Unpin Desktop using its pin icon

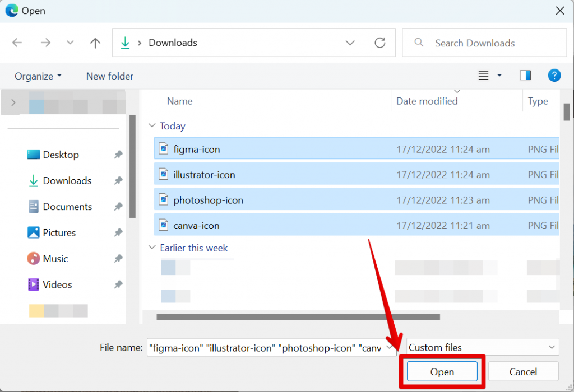pyautogui.click(x=118, y=155)
